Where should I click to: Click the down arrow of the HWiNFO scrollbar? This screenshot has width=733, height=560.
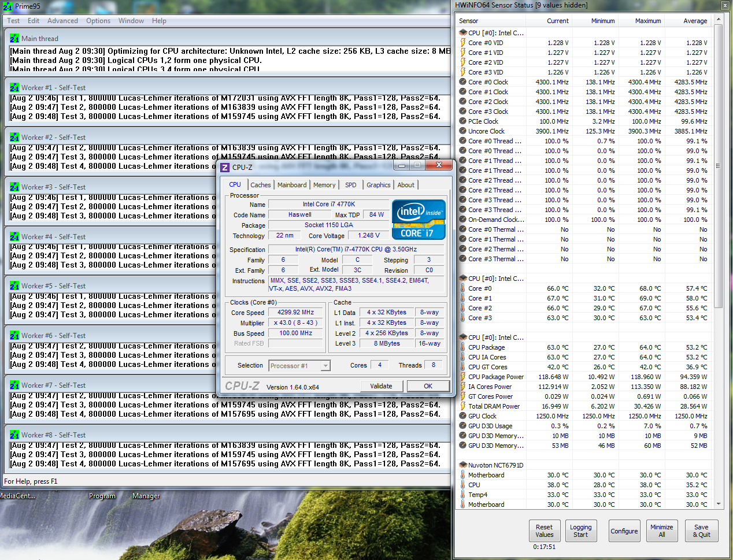719,504
